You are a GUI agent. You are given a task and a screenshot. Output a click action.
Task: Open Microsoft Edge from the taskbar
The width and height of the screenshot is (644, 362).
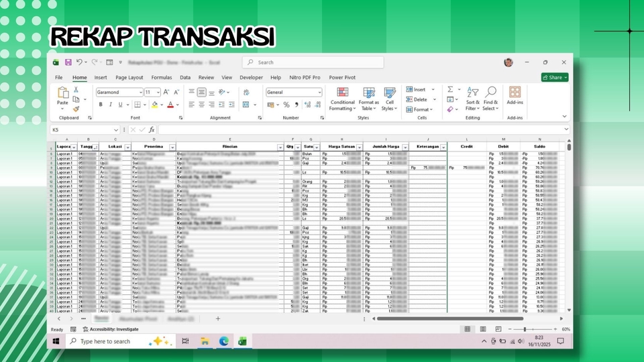223,341
